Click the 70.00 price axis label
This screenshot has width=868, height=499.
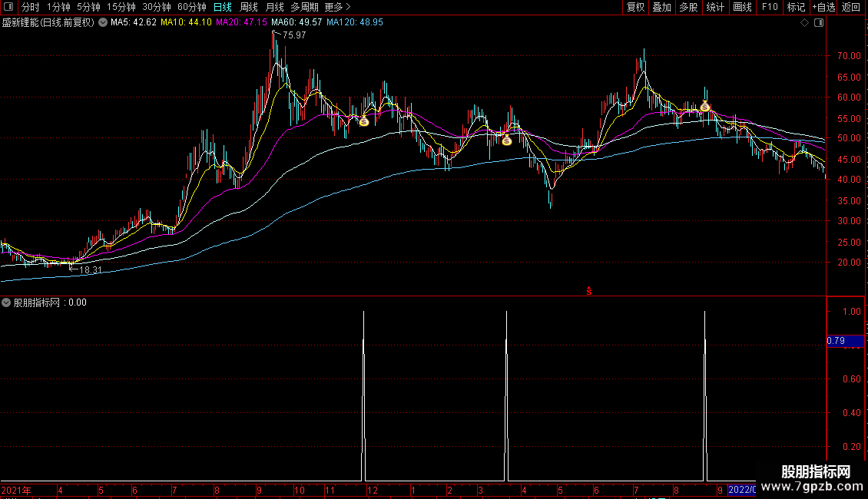(x=849, y=56)
